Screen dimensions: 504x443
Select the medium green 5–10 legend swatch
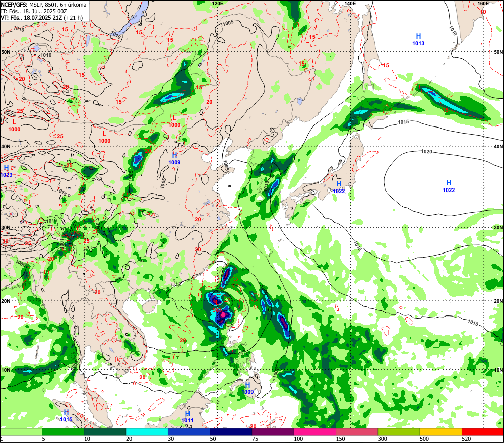(x=63, y=432)
